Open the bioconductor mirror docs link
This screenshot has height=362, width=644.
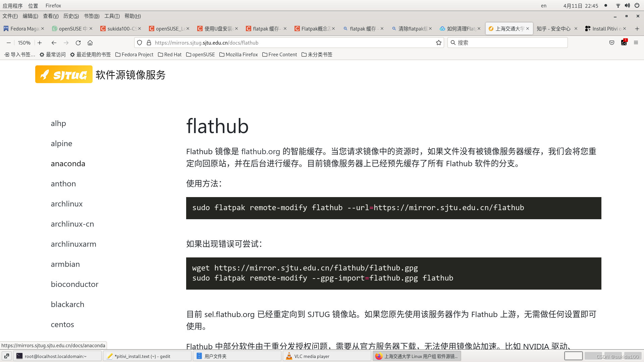(x=74, y=284)
